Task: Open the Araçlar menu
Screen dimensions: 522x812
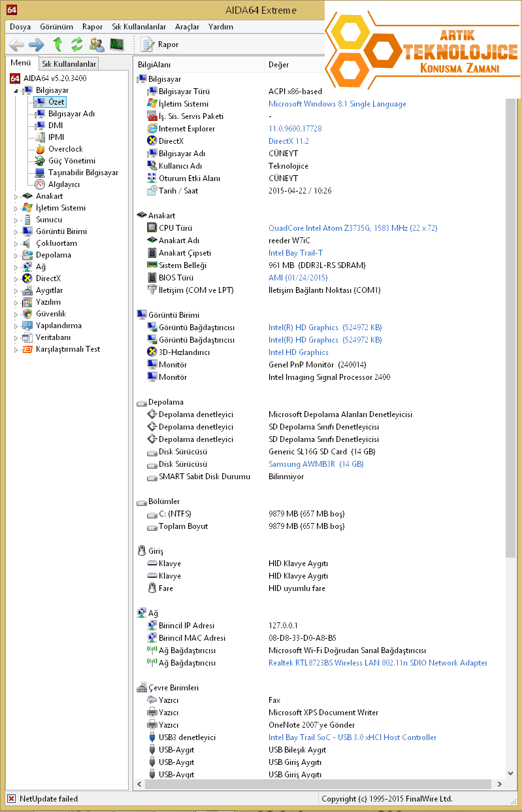Action: click(188, 27)
